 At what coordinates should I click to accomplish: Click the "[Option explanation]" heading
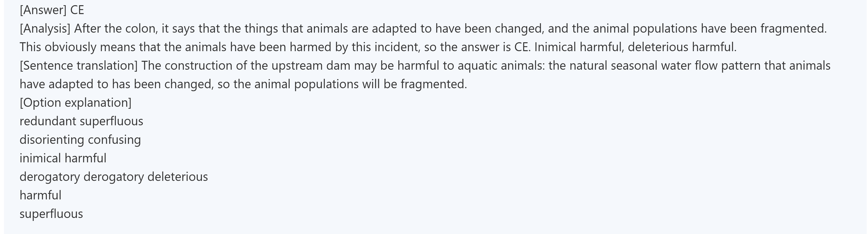(75, 103)
